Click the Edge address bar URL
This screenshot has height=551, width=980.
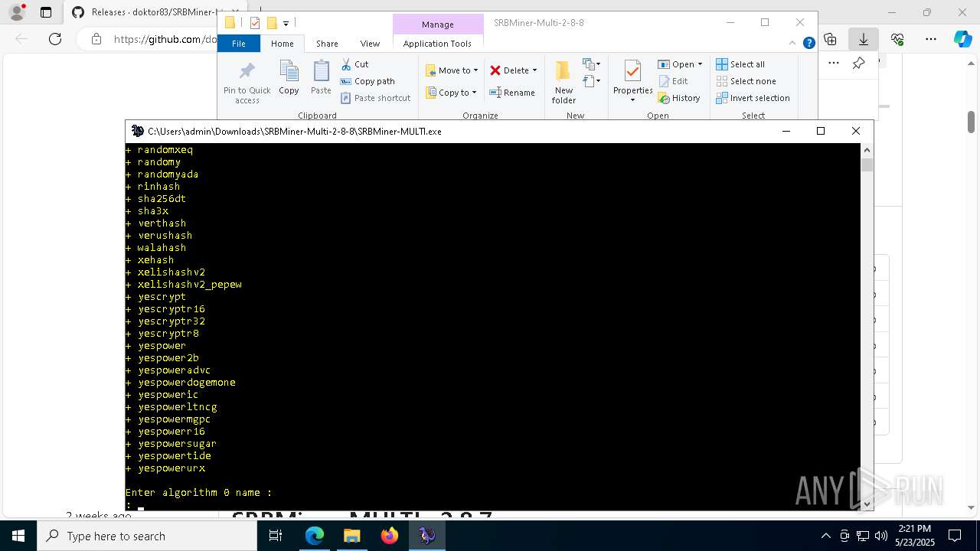click(x=165, y=39)
